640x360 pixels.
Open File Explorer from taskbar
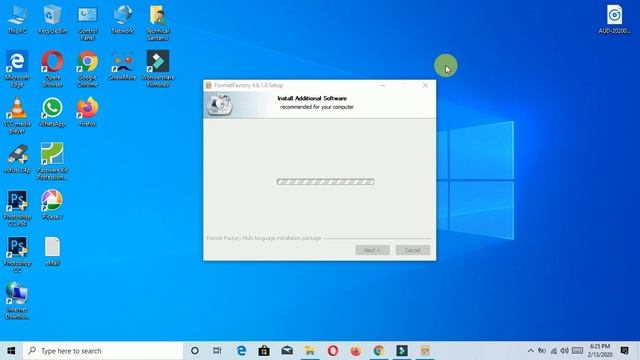[x=310, y=351]
